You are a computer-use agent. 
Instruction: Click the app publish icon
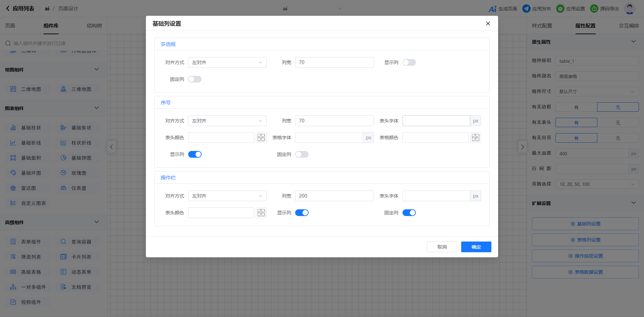[526, 9]
